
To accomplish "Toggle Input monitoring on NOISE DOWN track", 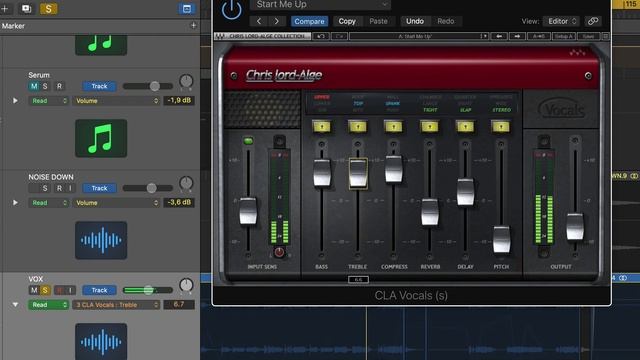I will [x=70, y=188].
